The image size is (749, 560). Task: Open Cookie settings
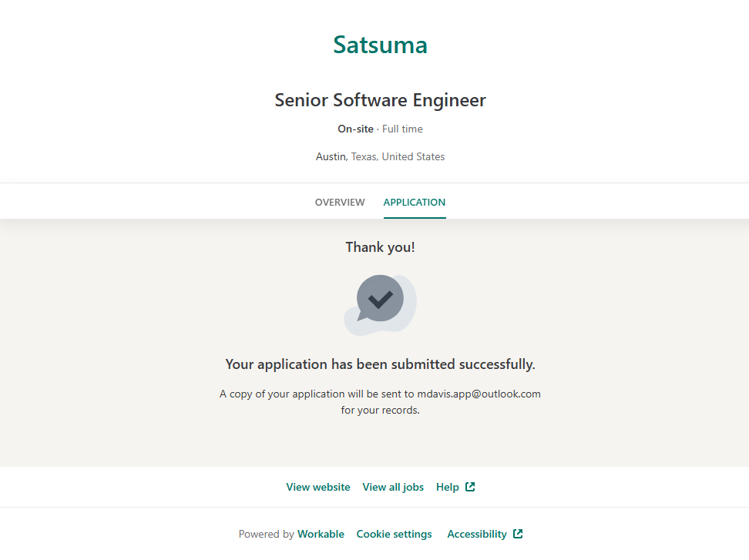click(394, 535)
